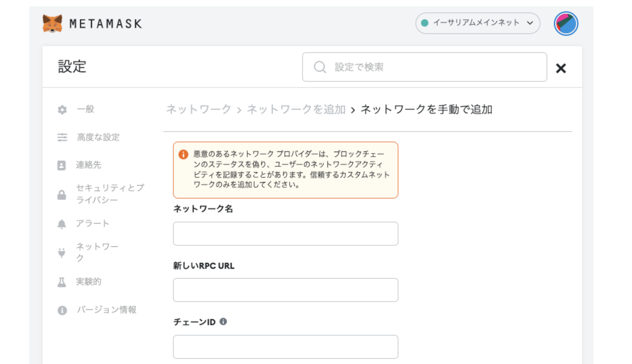Click the info icon next to チェーンID

[223, 321]
